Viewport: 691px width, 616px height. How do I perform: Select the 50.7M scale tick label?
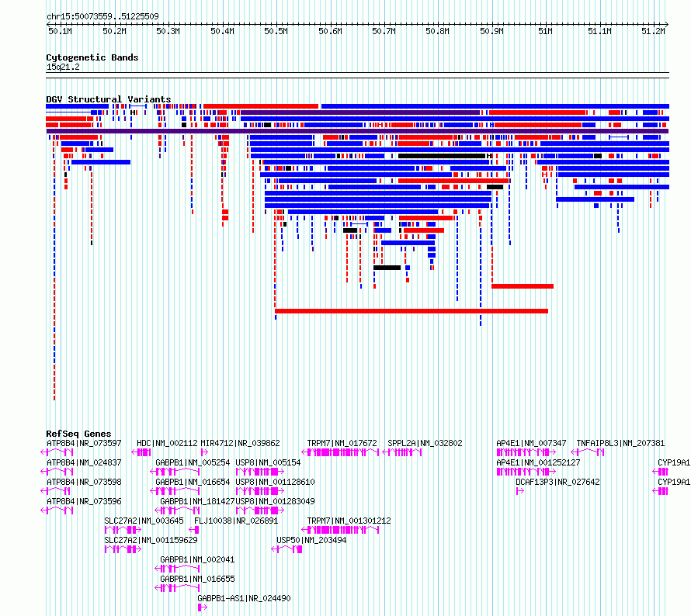tap(384, 31)
